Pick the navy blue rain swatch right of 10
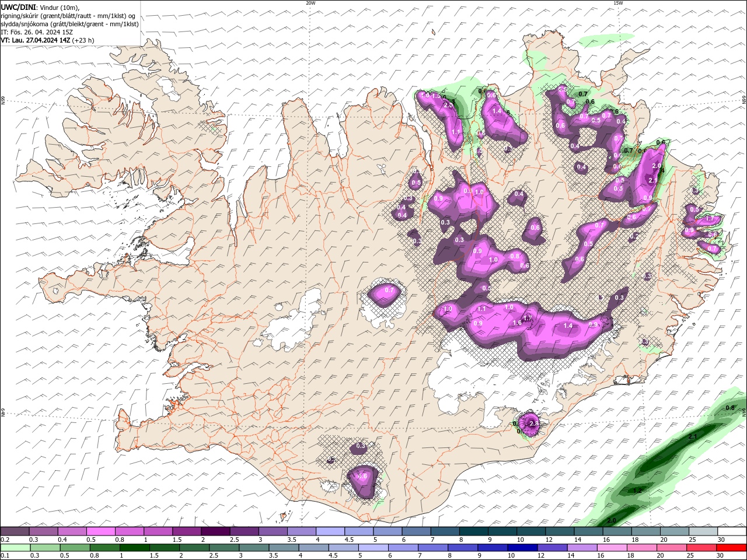Image resolution: width=747 pixels, height=560 pixels. [522, 548]
